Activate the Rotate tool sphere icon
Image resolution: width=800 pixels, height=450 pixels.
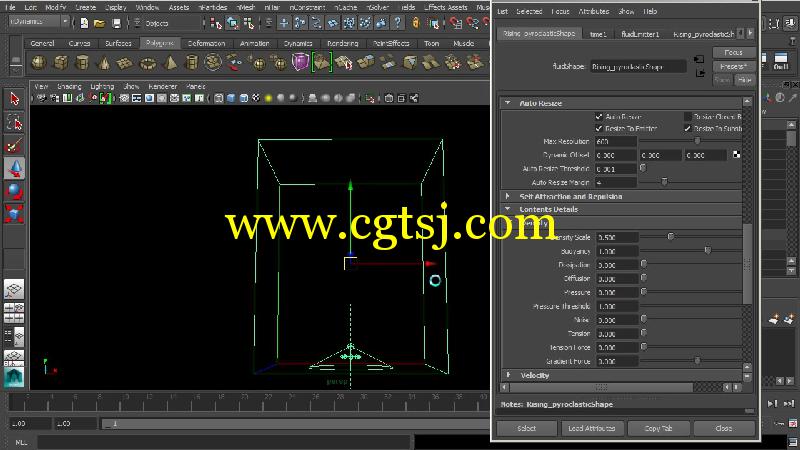pyautogui.click(x=14, y=191)
